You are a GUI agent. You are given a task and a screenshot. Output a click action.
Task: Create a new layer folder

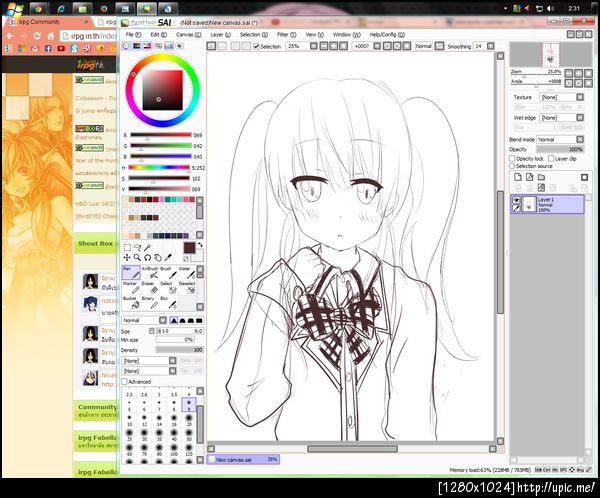[x=541, y=177]
